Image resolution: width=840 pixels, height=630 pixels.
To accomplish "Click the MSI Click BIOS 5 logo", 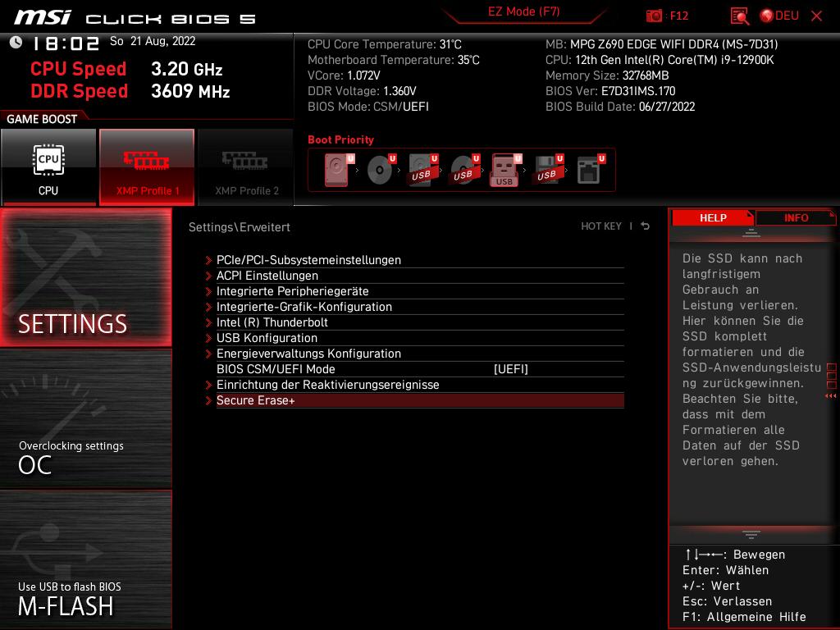I will click(x=135, y=18).
